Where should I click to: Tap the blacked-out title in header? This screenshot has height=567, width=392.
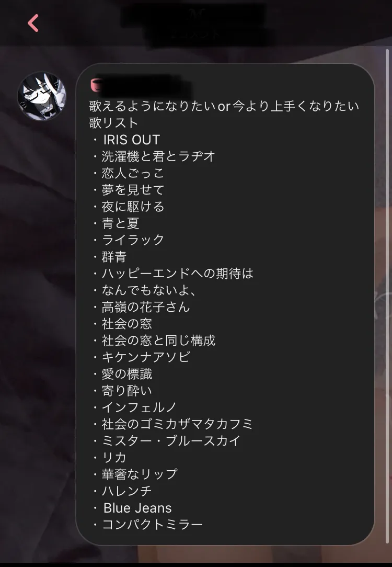point(193,24)
